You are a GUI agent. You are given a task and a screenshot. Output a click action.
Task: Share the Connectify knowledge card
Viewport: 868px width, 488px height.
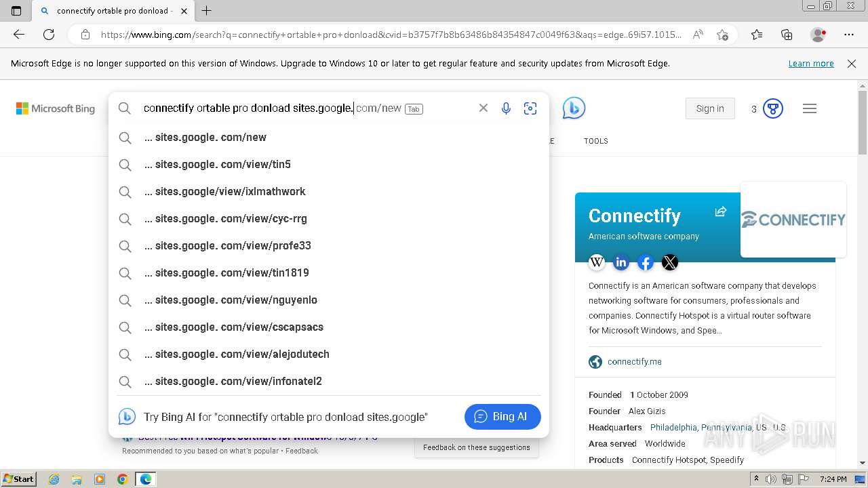point(721,211)
